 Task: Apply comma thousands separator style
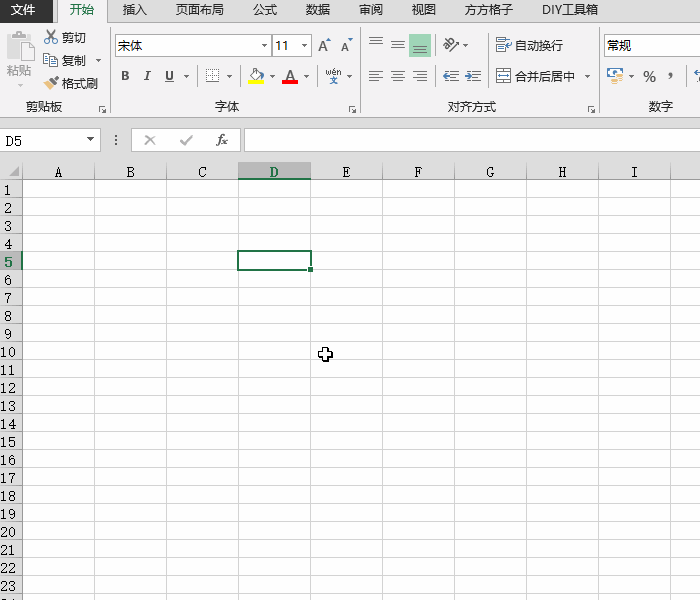[x=670, y=76]
